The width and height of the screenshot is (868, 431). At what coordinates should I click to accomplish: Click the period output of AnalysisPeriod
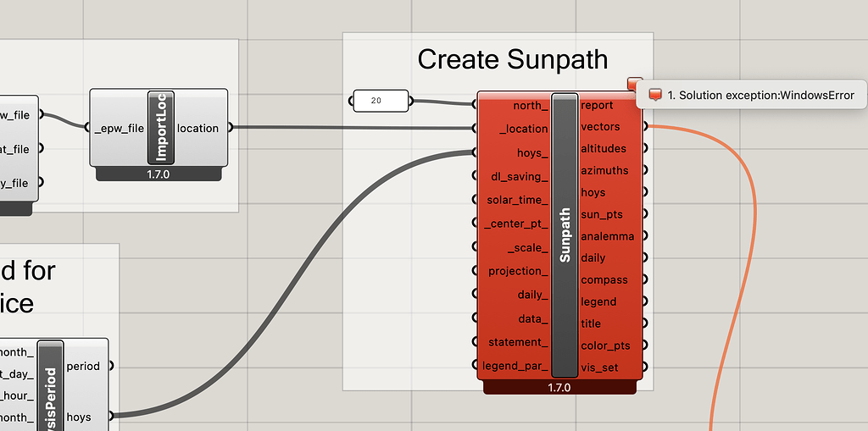pyautogui.click(x=83, y=367)
